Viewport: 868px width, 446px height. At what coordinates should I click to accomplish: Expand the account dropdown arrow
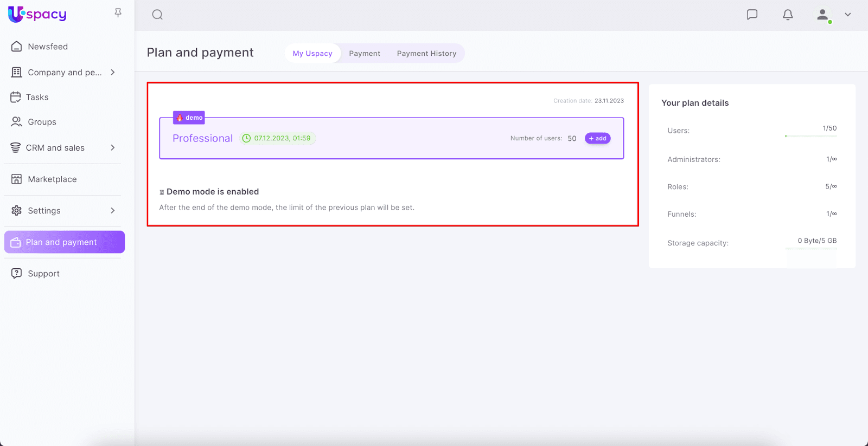pos(847,15)
